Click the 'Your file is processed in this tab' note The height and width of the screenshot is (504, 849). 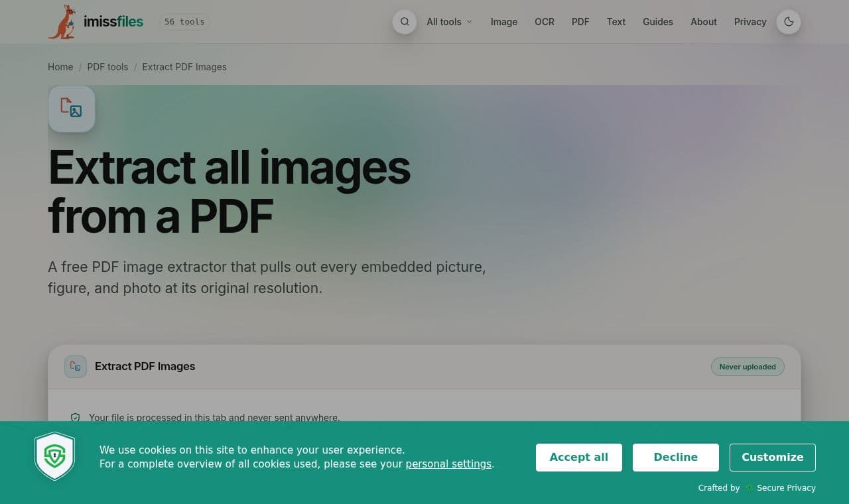pos(214,418)
